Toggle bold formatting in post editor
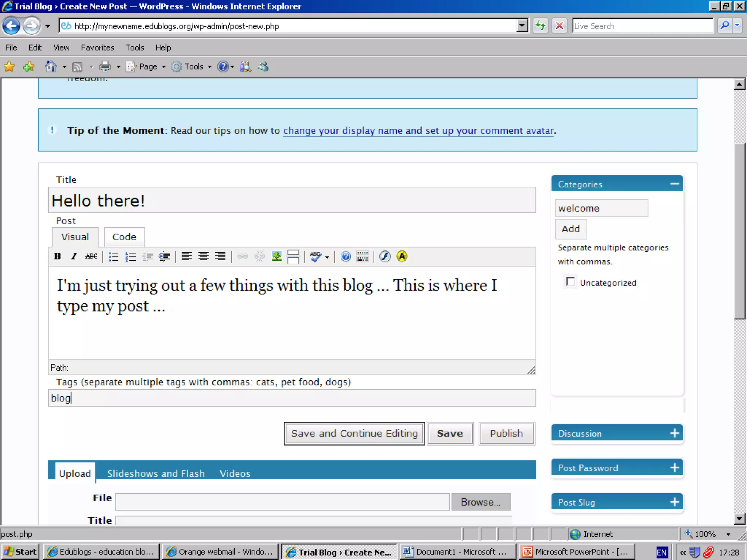747x560 pixels. click(57, 256)
